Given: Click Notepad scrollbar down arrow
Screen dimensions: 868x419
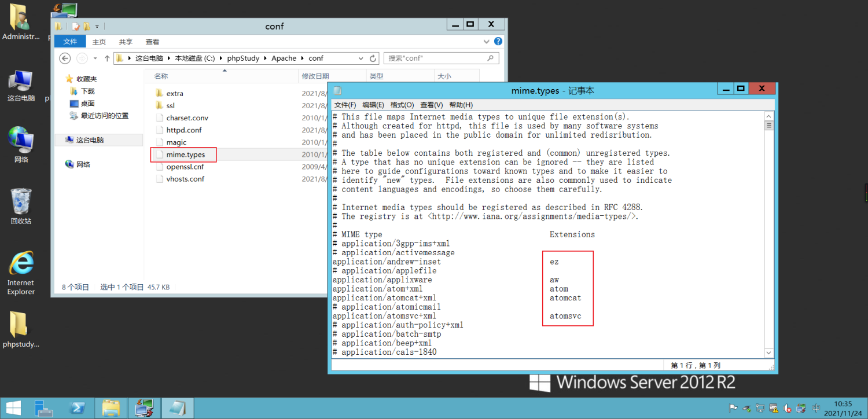Looking at the screenshot, I should (769, 352).
